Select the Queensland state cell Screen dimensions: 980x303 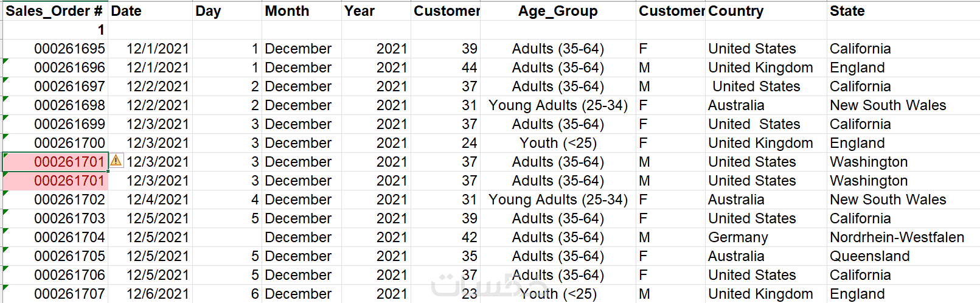click(x=869, y=256)
